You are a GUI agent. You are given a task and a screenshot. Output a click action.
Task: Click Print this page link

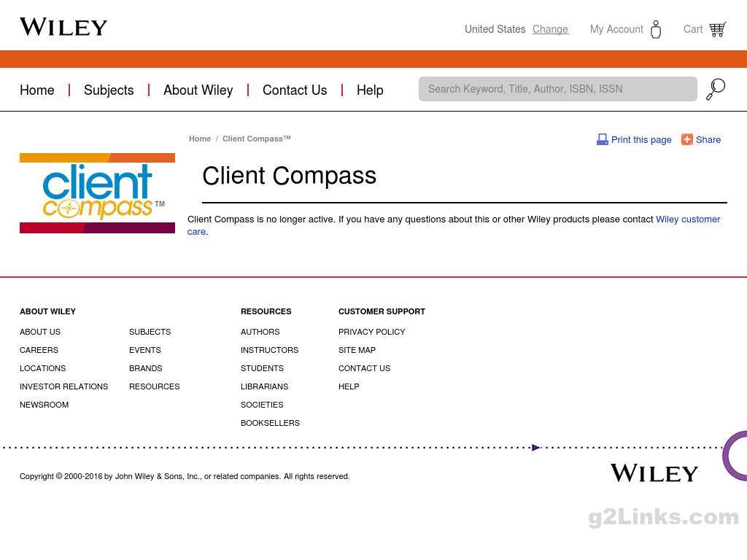point(641,139)
